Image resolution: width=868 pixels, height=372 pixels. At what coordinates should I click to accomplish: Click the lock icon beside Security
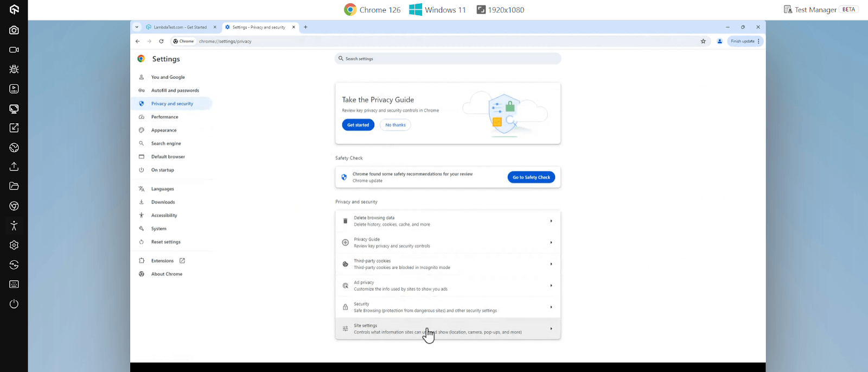(346, 307)
